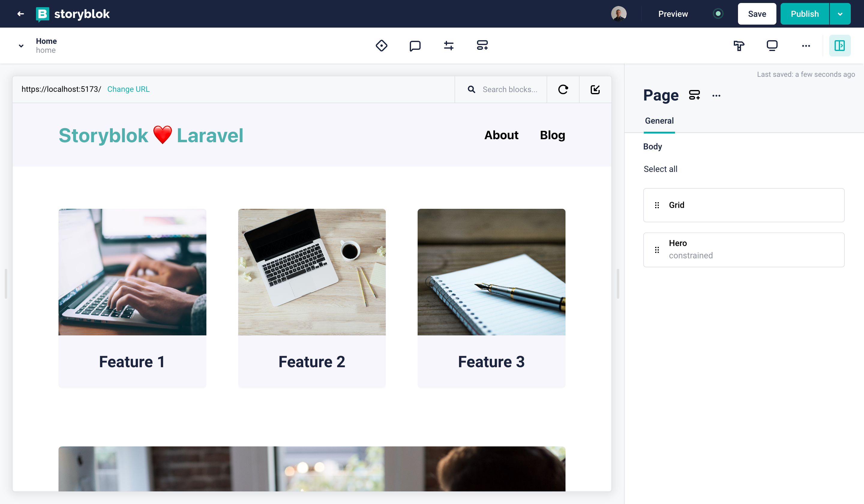The width and height of the screenshot is (864, 504).
Task: Grab the Grid block drag handle
Action: (657, 205)
